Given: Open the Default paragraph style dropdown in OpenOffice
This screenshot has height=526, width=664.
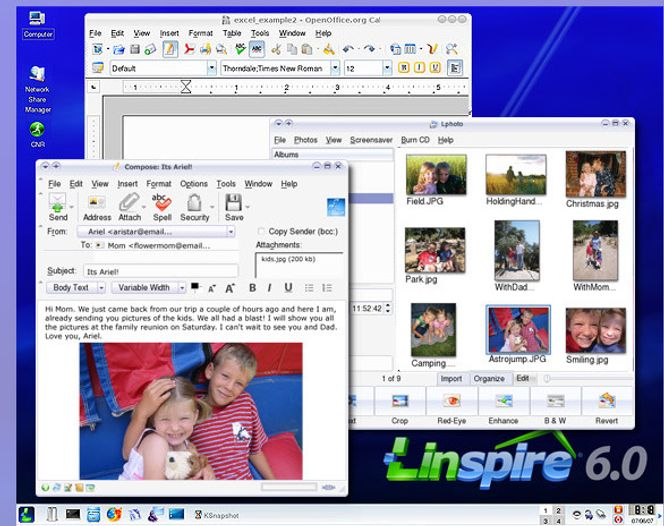Looking at the screenshot, I should pyautogui.click(x=211, y=68).
